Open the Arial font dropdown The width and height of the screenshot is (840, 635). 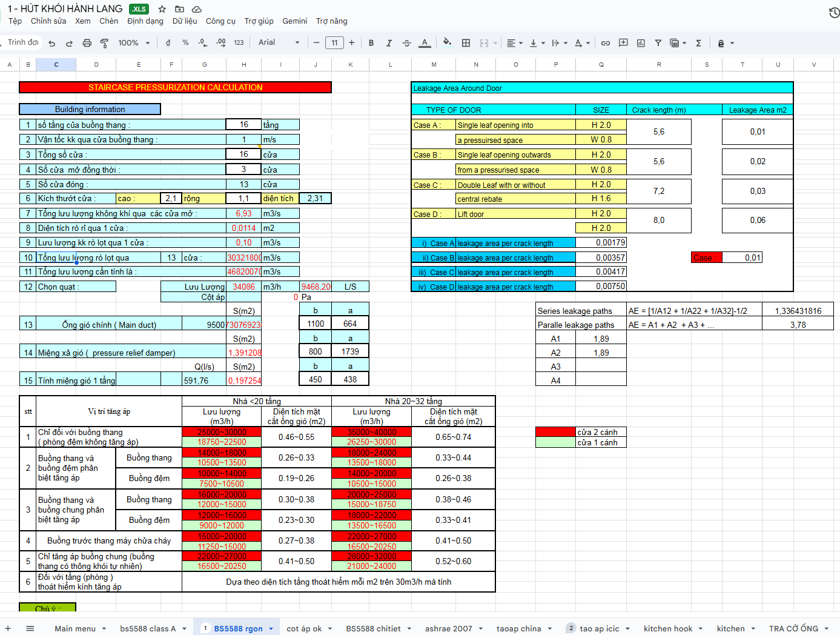click(x=279, y=42)
